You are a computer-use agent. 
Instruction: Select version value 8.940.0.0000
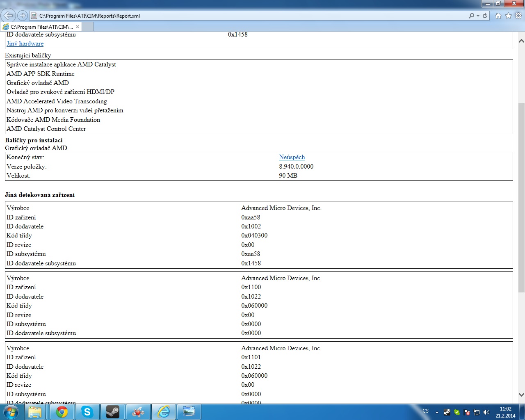tap(296, 167)
